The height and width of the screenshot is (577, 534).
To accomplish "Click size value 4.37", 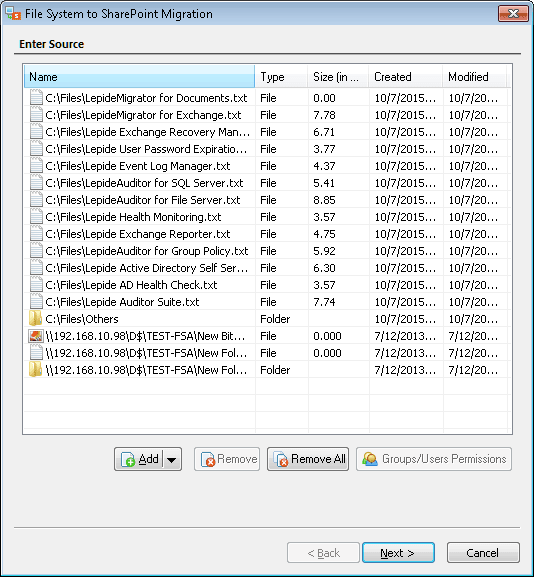I will point(324,166).
